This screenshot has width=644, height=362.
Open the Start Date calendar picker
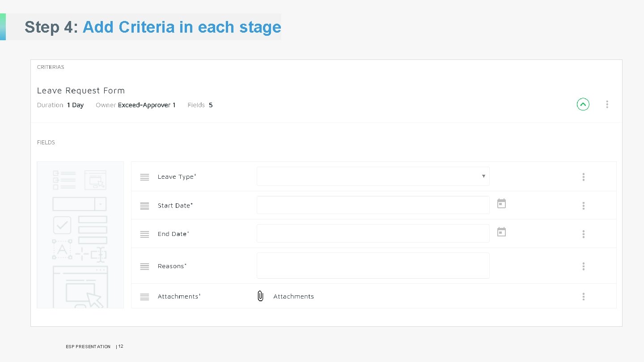point(501,203)
